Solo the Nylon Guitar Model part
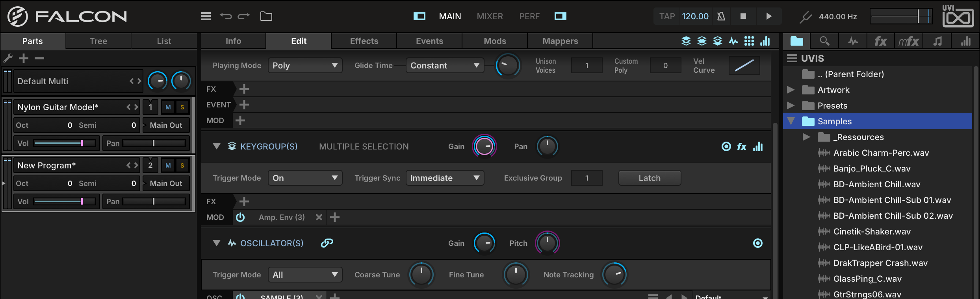Viewport: 980px width, 299px height. tap(182, 107)
